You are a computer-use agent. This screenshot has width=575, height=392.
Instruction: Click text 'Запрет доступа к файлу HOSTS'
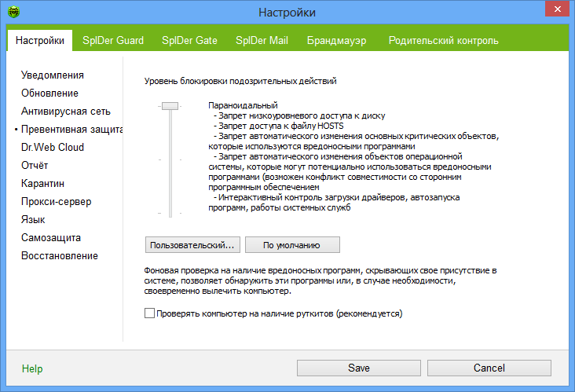pyautogui.click(x=281, y=126)
